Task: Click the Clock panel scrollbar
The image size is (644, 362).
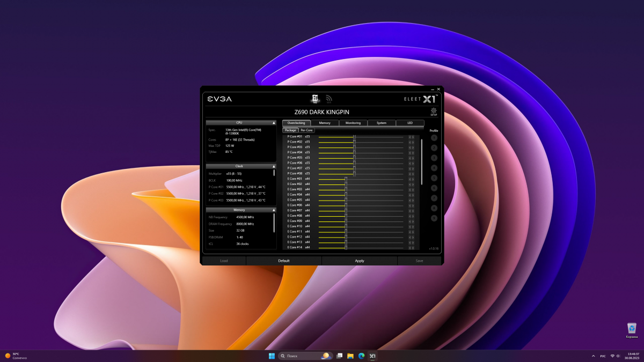Action: (x=274, y=173)
